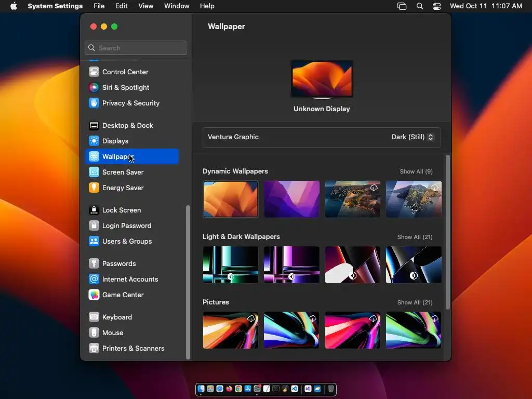Show all 21 Light & Dark Wallpapers
The width and height of the screenshot is (532, 399).
(x=415, y=237)
